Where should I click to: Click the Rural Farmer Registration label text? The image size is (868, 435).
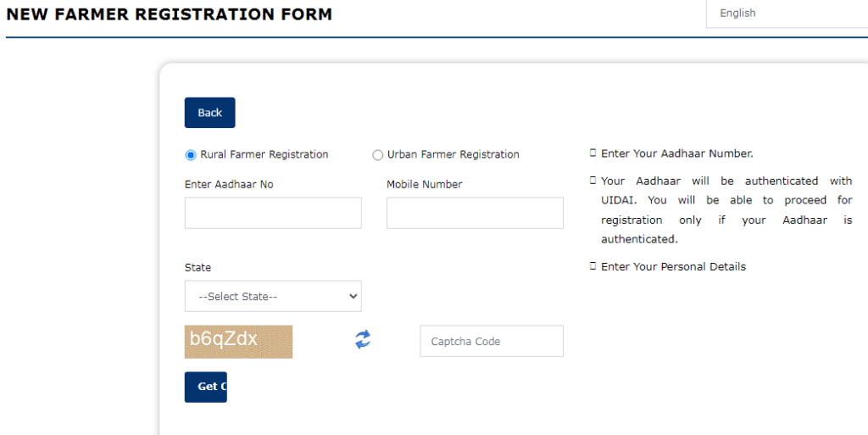(x=264, y=154)
